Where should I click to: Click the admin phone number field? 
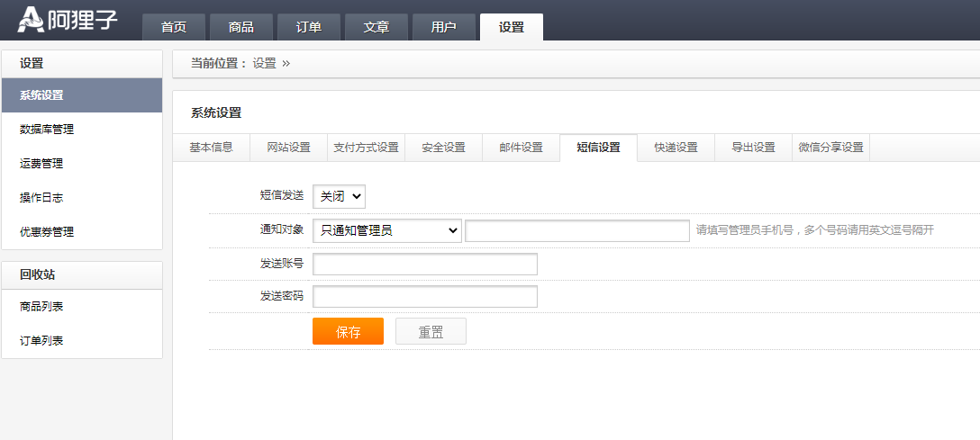click(576, 230)
